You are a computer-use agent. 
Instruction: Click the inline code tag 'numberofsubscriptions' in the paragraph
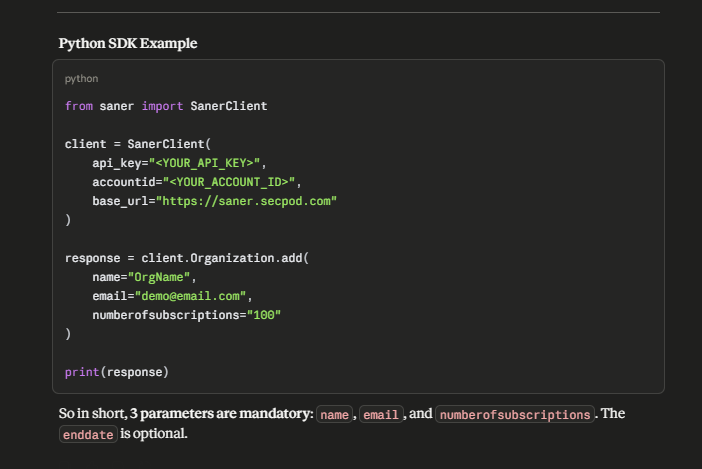515,414
